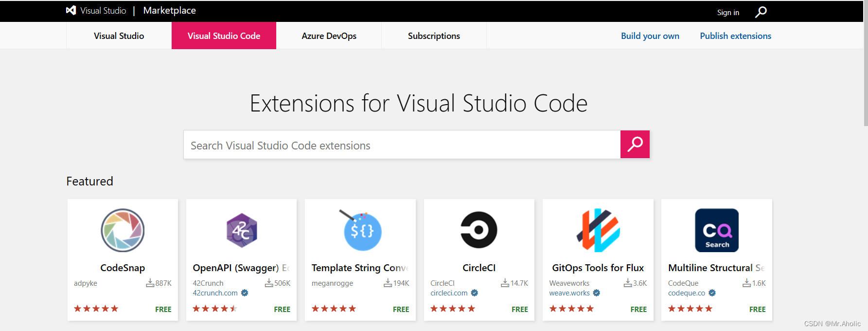
Task: Open the GitOps Tools for Flux title
Action: coord(598,268)
